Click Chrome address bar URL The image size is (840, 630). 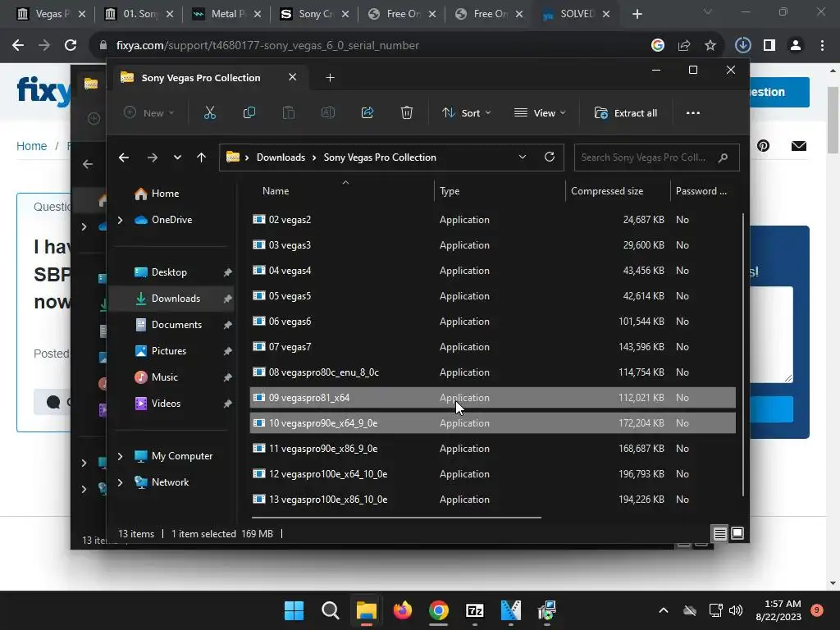[267, 46]
